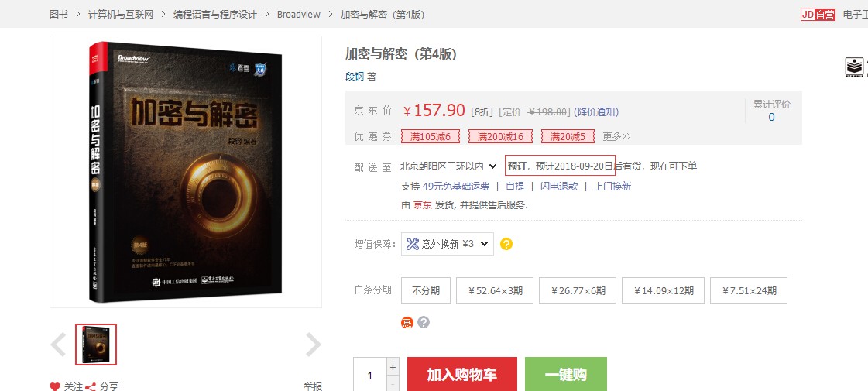Image resolution: width=868 pixels, height=391 pixels.
Task: Click the green 一键购 button
Action: 566,375
